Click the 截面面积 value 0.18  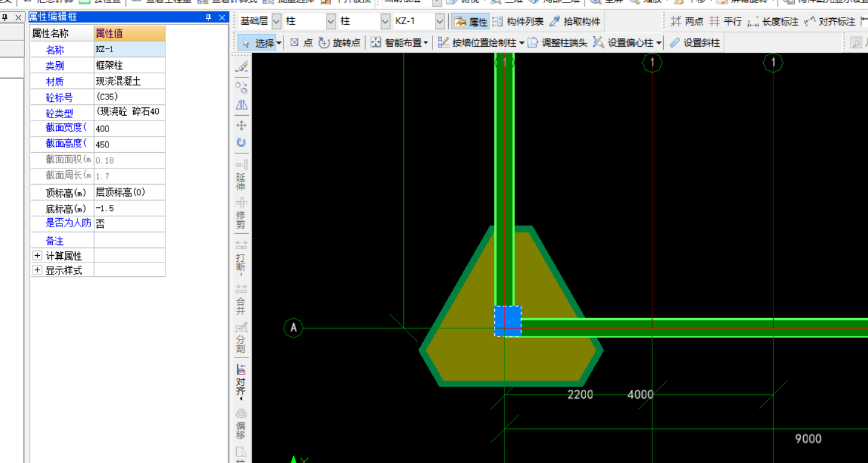[130, 160]
